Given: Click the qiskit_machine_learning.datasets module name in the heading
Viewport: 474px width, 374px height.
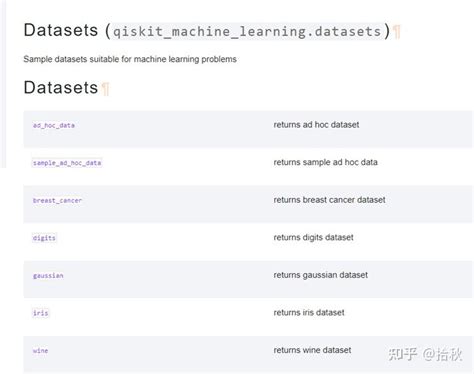Looking at the screenshot, I should click(247, 31).
